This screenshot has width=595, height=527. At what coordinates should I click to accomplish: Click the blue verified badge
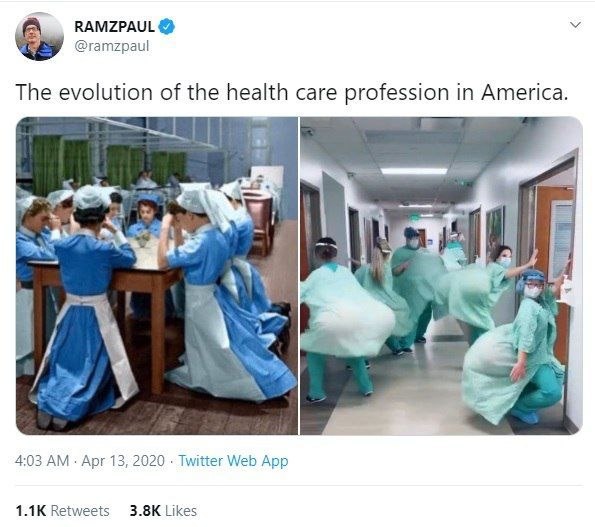tap(167, 27)
